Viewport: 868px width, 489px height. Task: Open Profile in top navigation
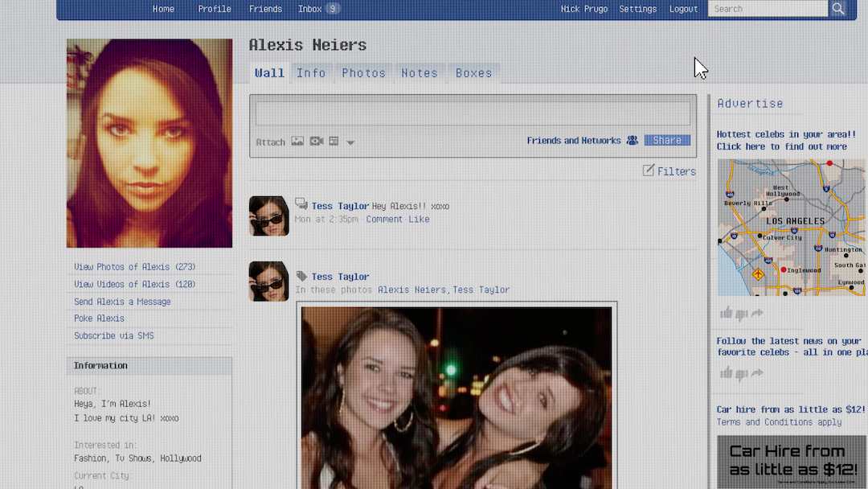pyautogui.click(x=215, y=9)
